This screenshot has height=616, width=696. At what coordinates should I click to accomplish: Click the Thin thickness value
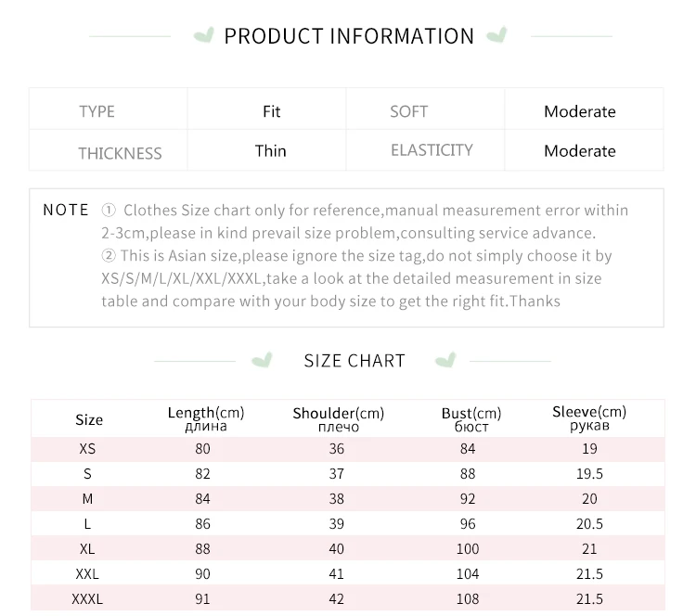(x=270, y=151)
